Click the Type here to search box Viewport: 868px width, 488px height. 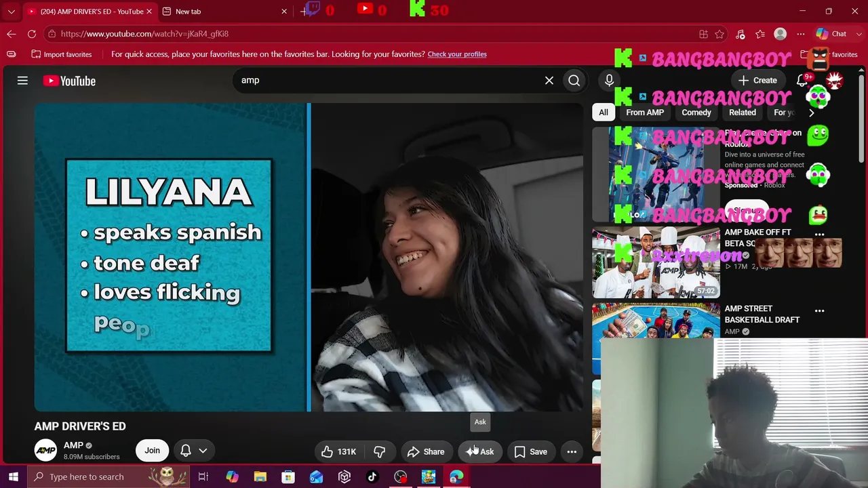point(110,476)
